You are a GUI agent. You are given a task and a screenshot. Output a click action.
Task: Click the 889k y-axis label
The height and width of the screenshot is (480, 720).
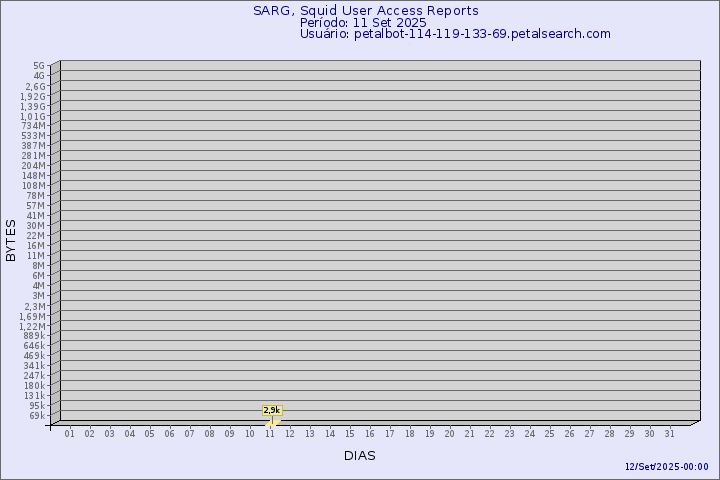pos(34,335)
